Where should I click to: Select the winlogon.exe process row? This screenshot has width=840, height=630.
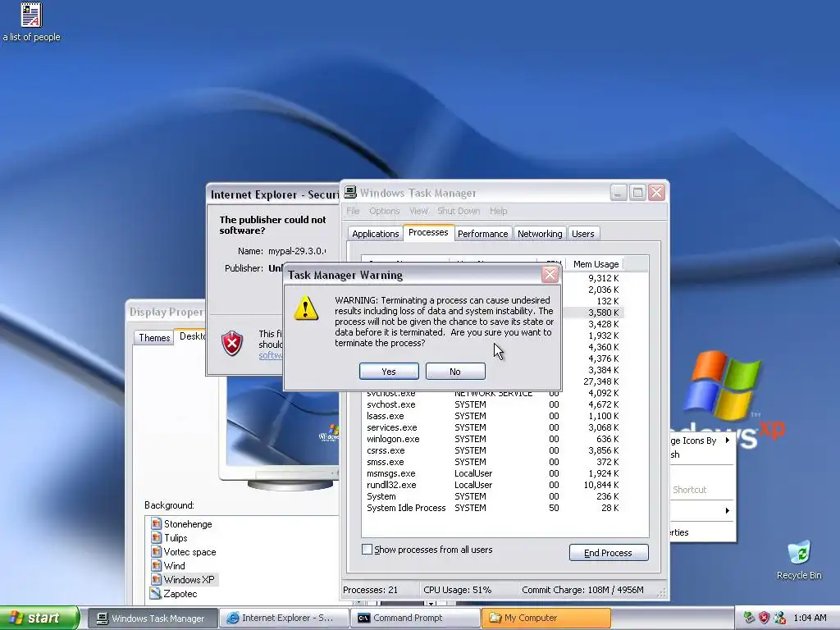[x=493, y=439]
